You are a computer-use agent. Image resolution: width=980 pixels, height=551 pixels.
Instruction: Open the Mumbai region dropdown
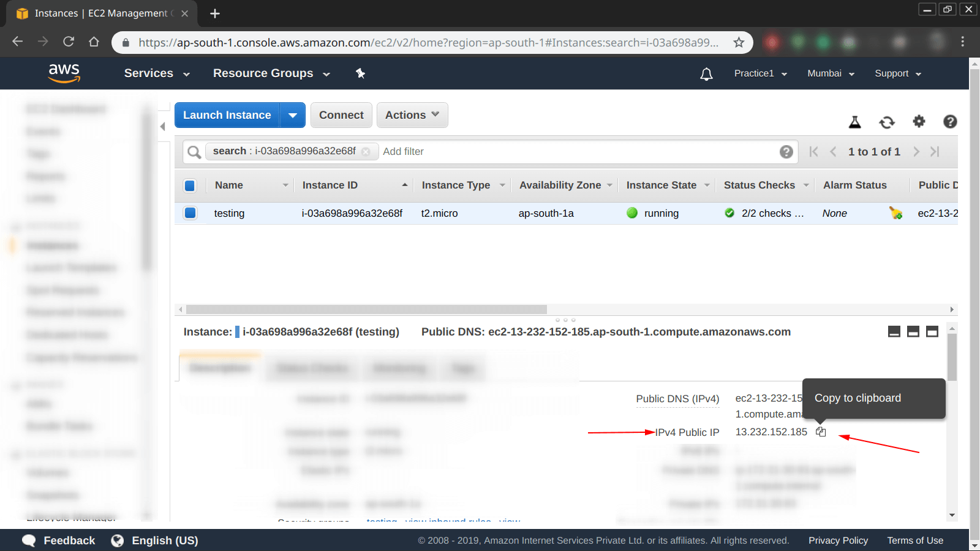click(x=831, y=73)
